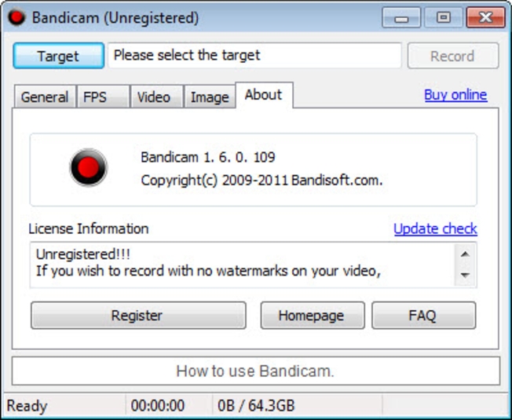The image size is (512, 420).
Task: Click the Bandicam title bar icon
Action: (16, 17)
